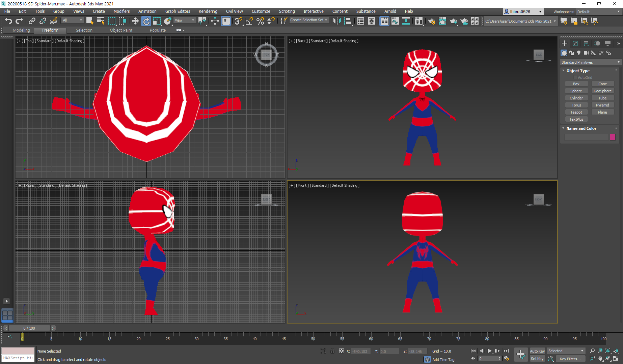This screenshot has width=623, height=364.
Task: Switch to the Object Paint ribbon tab
Action: (121, 30)
